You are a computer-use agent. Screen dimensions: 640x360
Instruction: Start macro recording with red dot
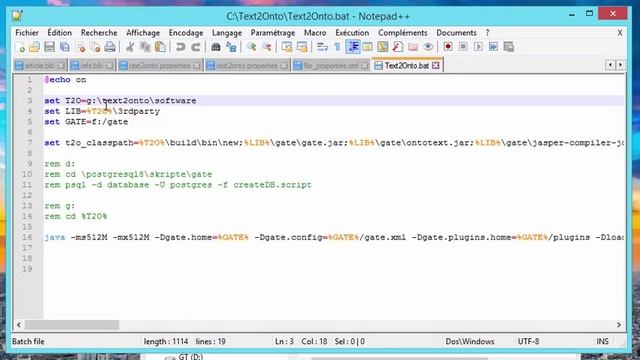[x=448, y=47]
